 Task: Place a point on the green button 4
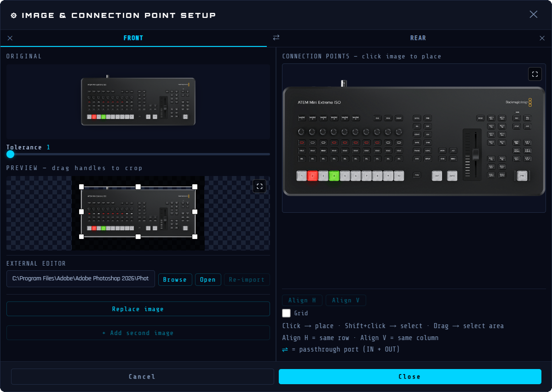coord(334,176)
